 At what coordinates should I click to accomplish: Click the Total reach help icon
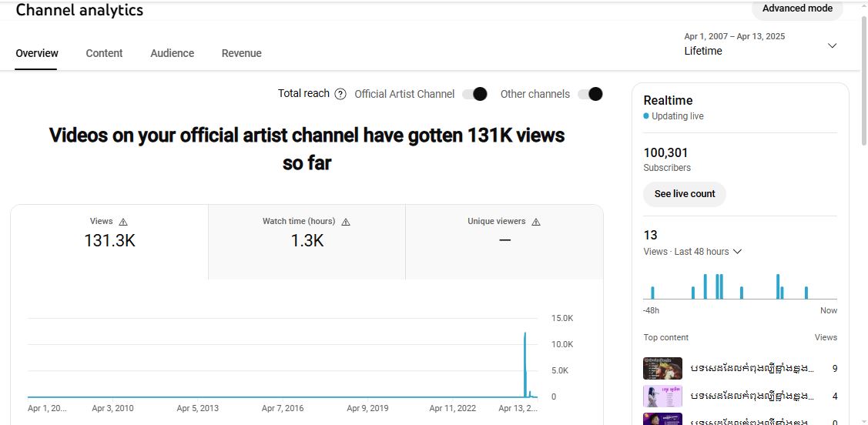[x=340, y=94]
